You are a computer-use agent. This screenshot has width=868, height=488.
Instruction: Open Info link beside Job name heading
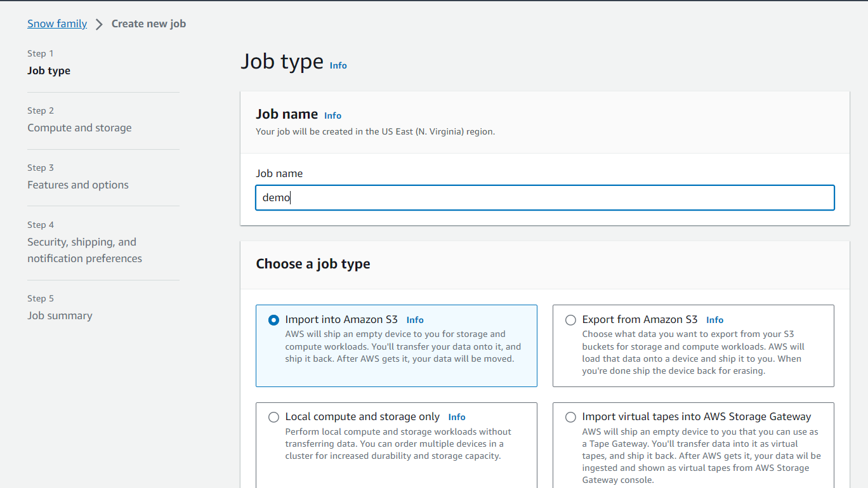point(332,115)
